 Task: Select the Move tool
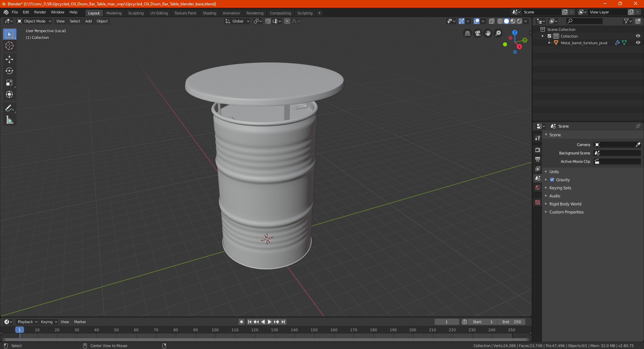coord(9,59)
